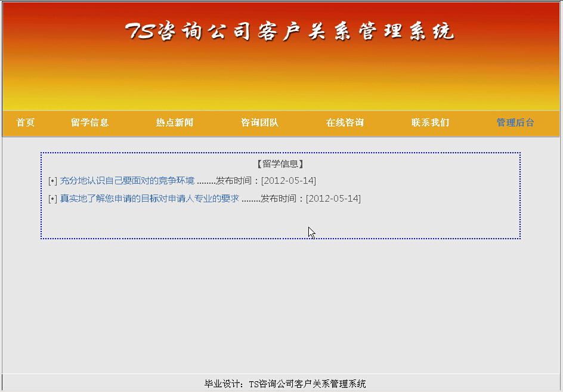Image resolution: width=563 pixels, height=392 pixels.
Task: Open article 充分地认识自己要面对的竞争环境
Action: [x=127, y=181]
